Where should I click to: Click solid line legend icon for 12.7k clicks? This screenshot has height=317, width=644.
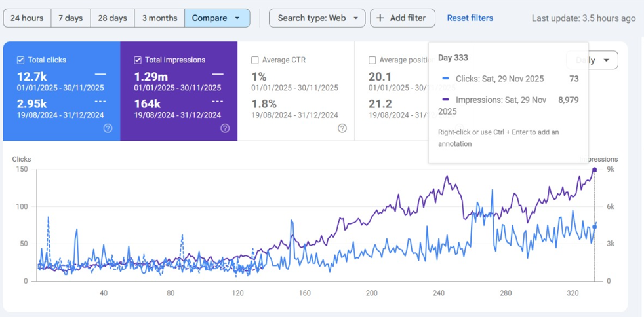(100, 75)
